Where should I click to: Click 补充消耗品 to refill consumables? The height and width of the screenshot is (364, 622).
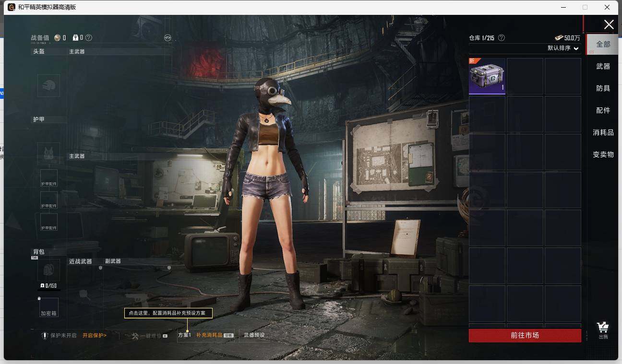(209, 335)
